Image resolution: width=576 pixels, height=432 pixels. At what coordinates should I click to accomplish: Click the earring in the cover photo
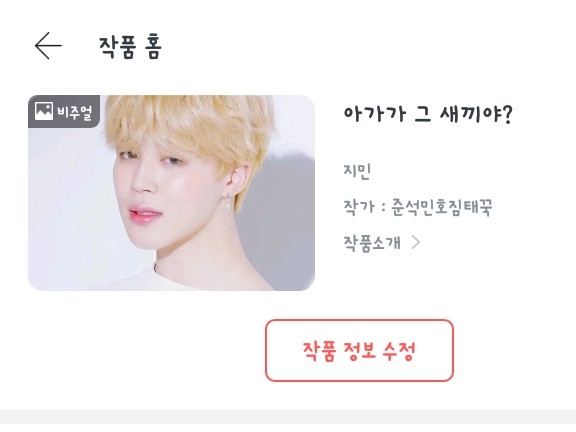tap(228, 204)
